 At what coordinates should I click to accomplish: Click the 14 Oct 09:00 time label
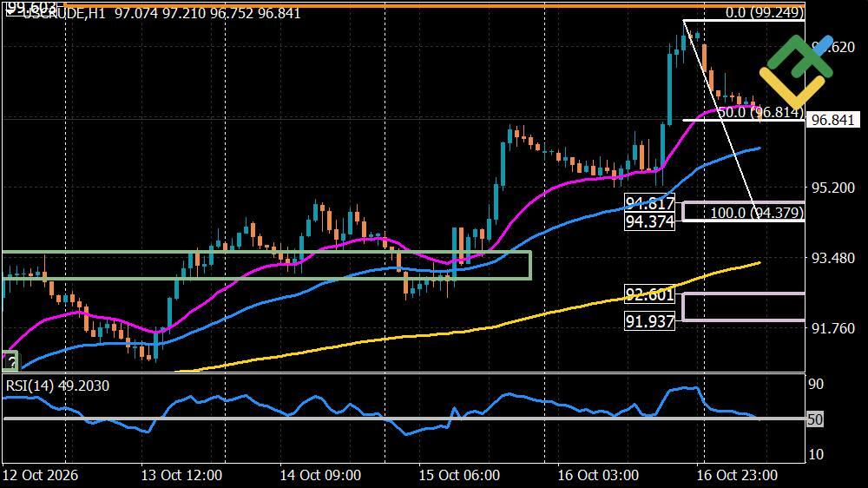pos(320,475)
